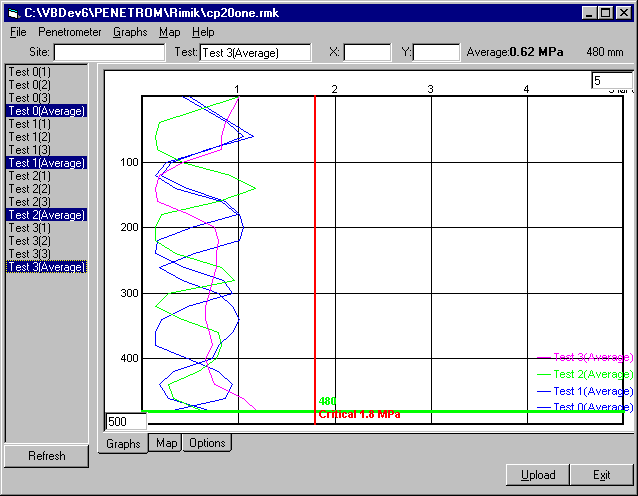Select Test 0(Average) in the list
The width and height of the screenshot is (638, 496).
click(x=46, y=111)
